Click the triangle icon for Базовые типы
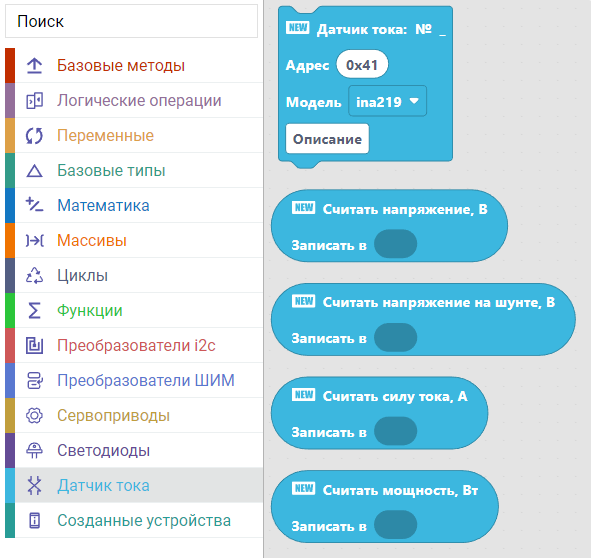This screenshot has height=558, width=591. [x=34, y=171]
